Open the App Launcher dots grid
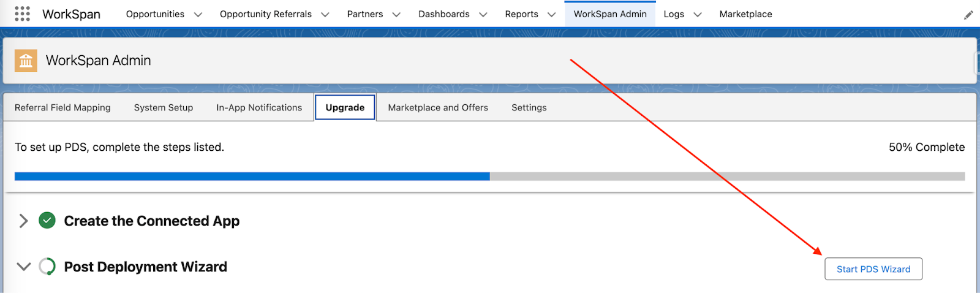This screenshot has height=293, width=980. click(x=22, y=13)
